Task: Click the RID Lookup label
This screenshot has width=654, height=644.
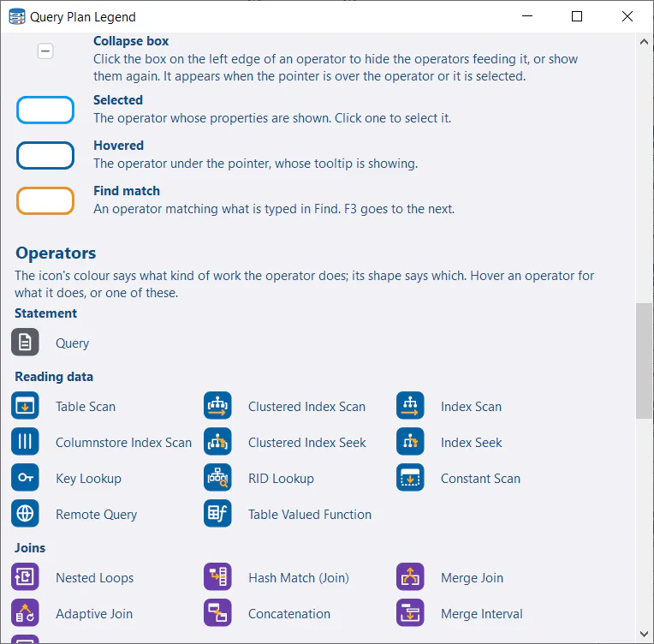Action: pos(281,479)
